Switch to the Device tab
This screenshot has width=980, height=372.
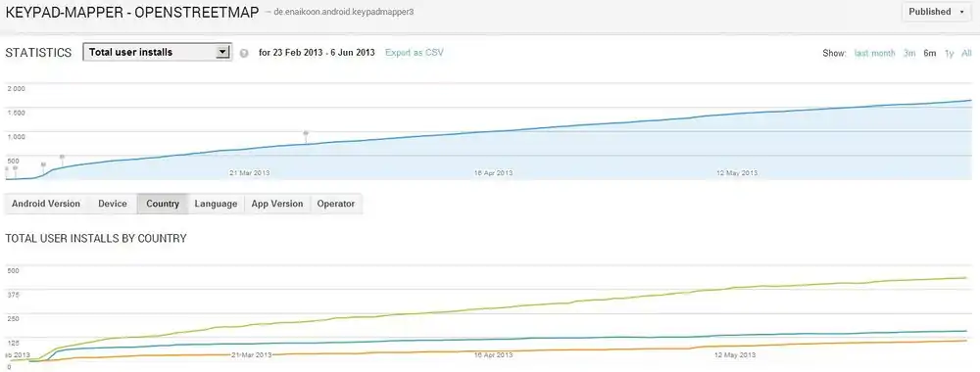(x=113, y=204)
